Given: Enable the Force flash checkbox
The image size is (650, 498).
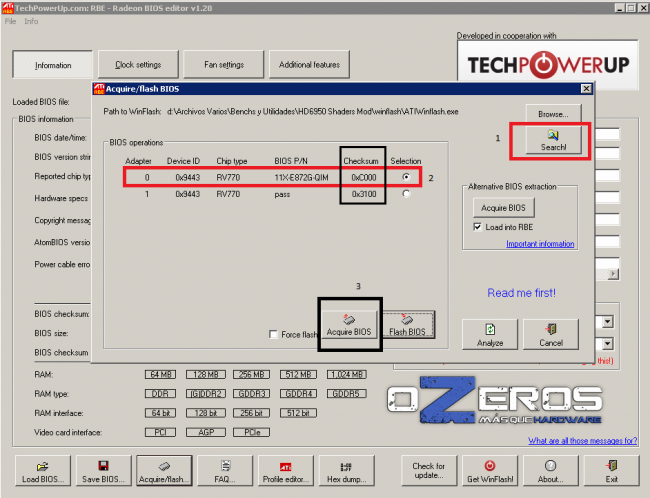Looking at the screenshot, I should [x=273, y=334].
